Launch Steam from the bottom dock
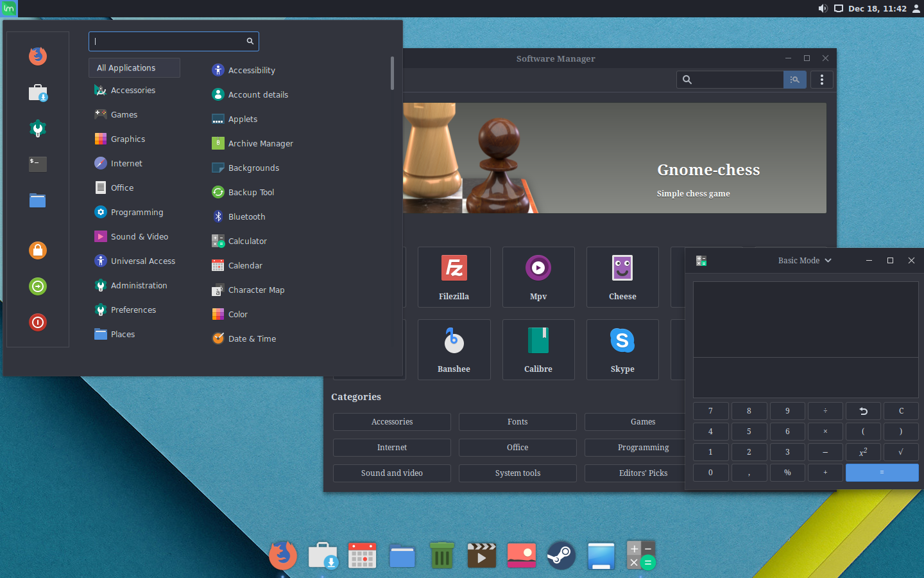Screen dimensions: 924x578 (x=561, y=556)
